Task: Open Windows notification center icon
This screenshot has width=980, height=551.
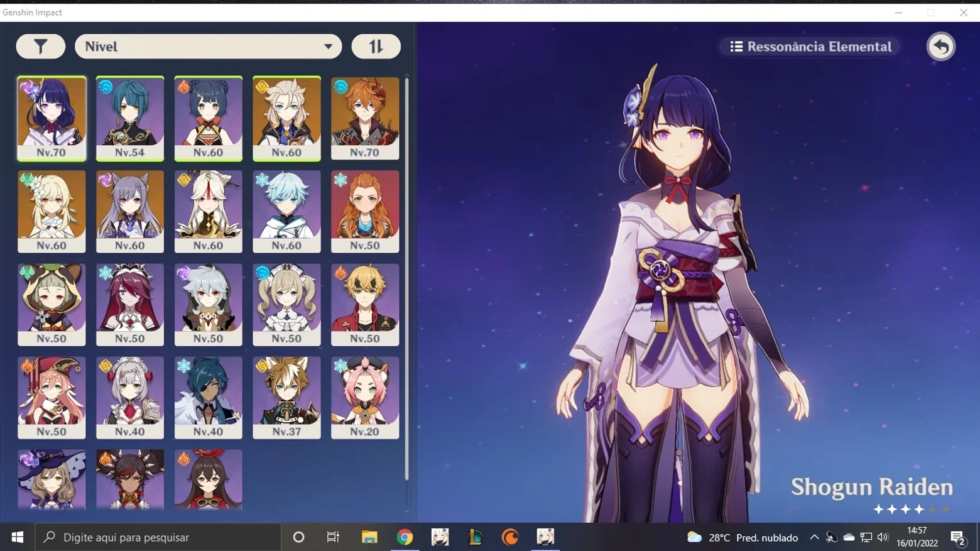Action: tap(958, 538)
